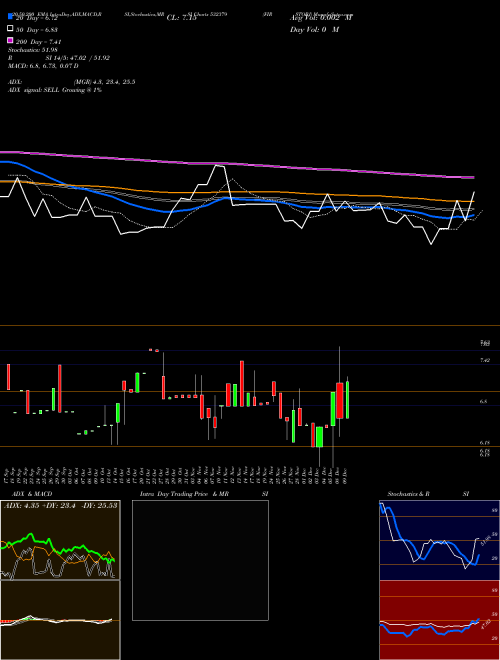Screen dimensions: 500x660
Task: Click the '09 Dec' date label on the axis
Action: tap(345, 474)
